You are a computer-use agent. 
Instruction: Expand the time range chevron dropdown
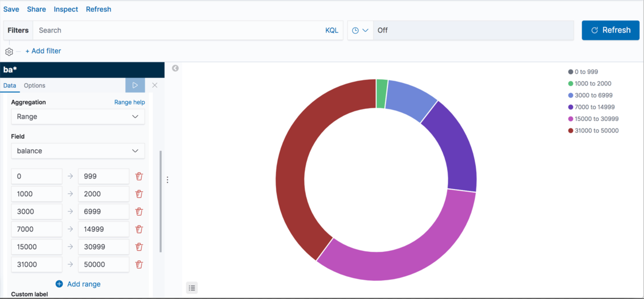tap(366, 30)
